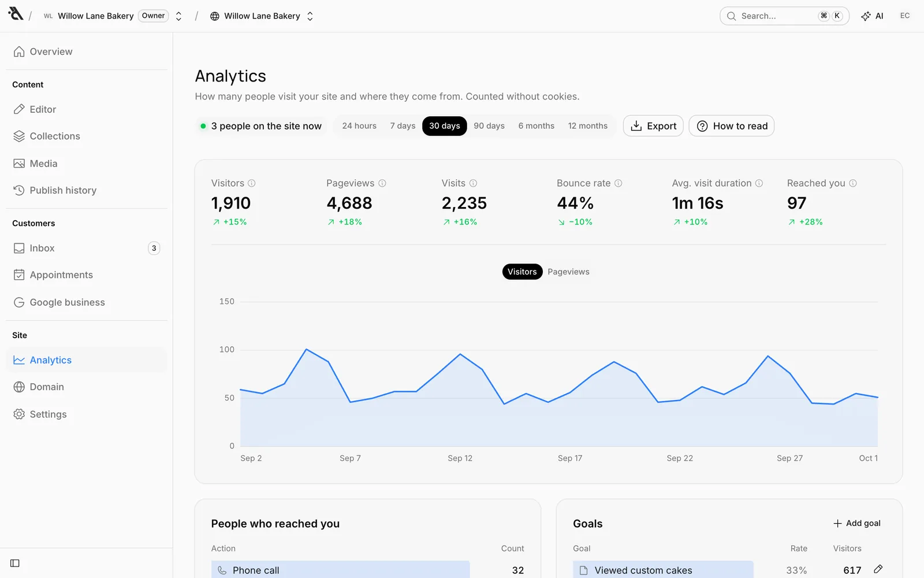Click the Appointments calendar icon
Image resolution: width=924 pixels, height=578 pixels.
click(19, 275)
